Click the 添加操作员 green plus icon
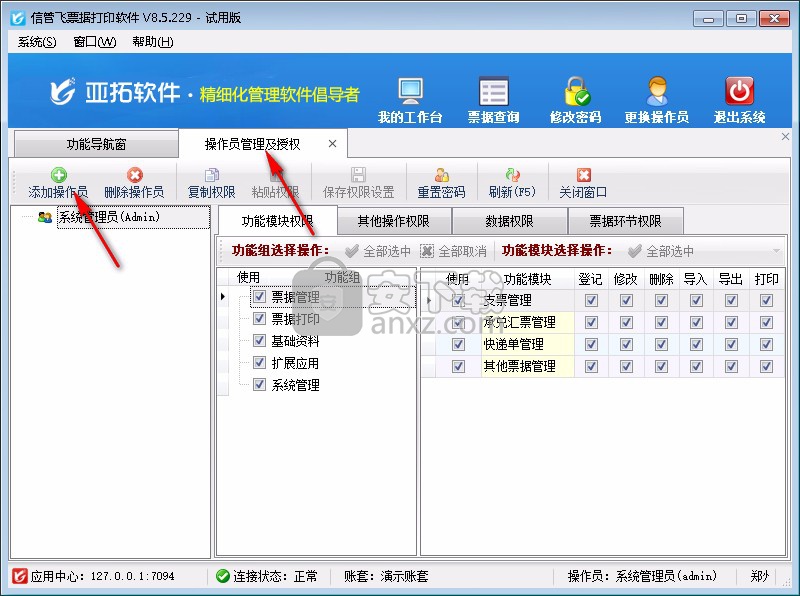 tap(59, 175)
